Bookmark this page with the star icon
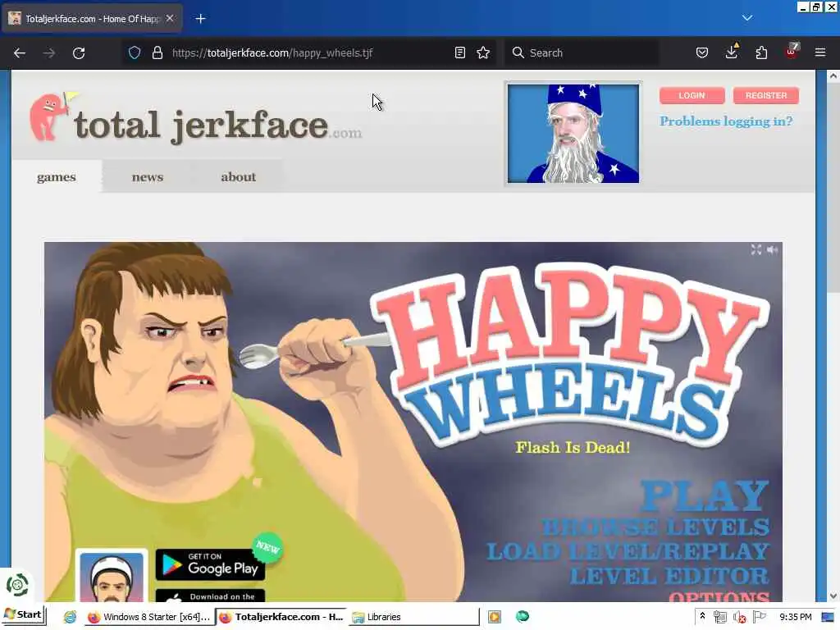This screenshot has height=630, width=840. click(x=483, y=52)
